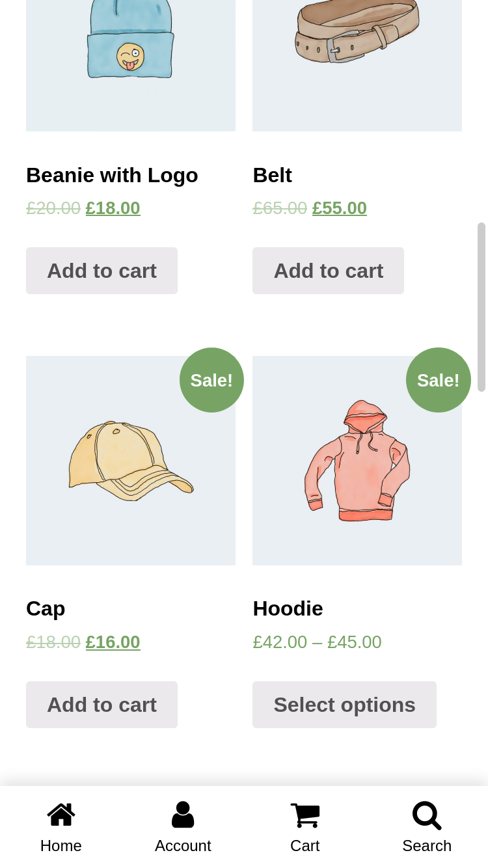The width and height of the screenshot is (488, 868).
Task: Select options for the Hoodie
Action: (x=344, y=705)
